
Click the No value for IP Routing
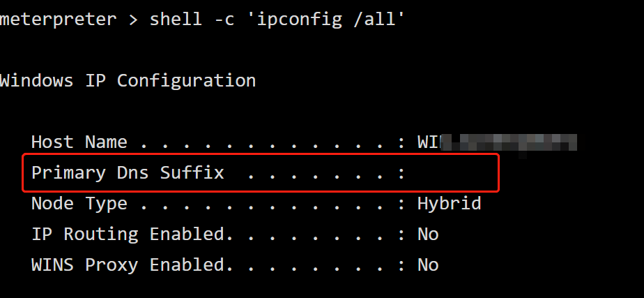click(428, 234)
